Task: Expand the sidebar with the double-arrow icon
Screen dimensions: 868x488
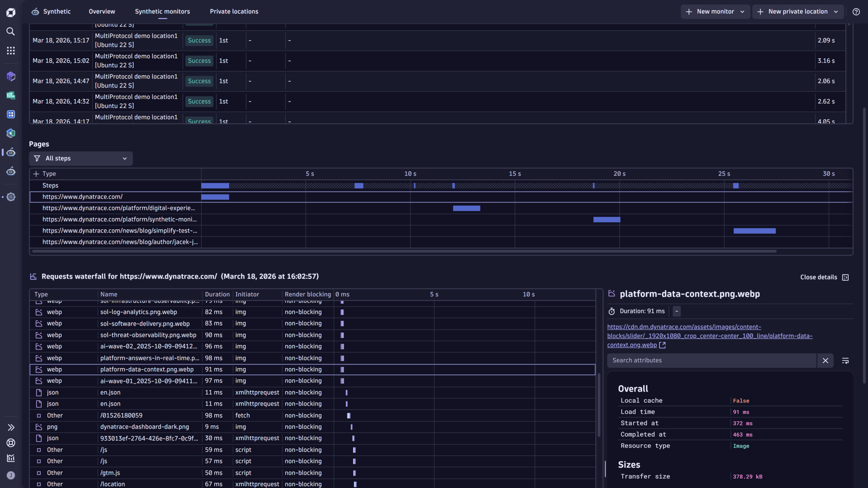Action: click(11, 427)
